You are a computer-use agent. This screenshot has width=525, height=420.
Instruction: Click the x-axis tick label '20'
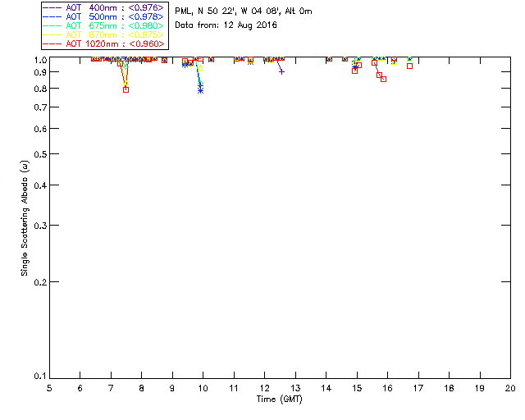510,388
